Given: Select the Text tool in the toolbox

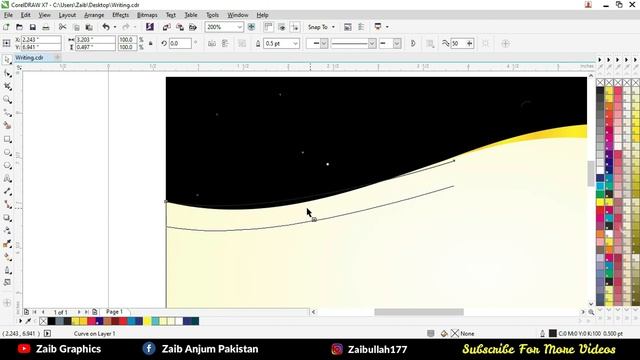Looking at the screenshot, I should 7,178.
